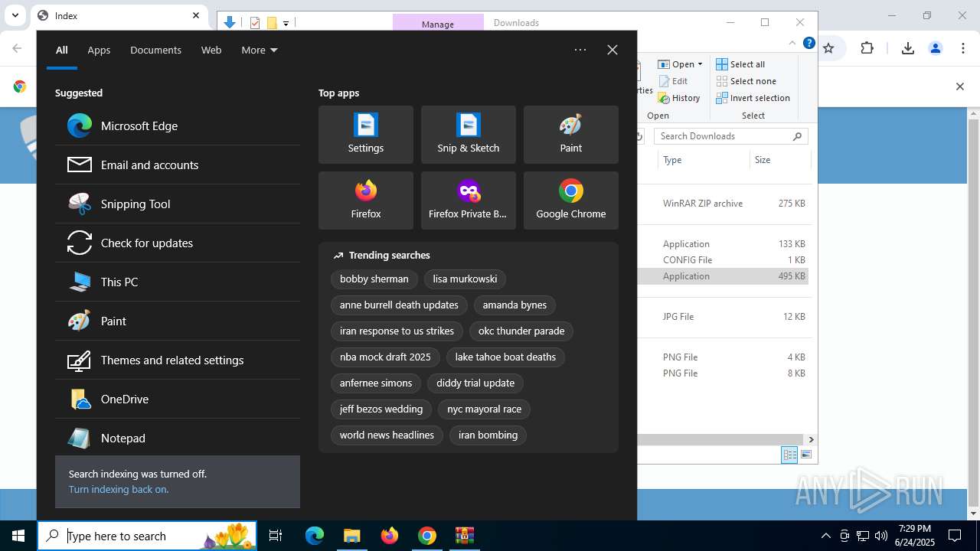Image resolution: width=980 pixels, height=551 pixels.
Task: Search trending topic diddy trial update
Action: [x=475, y=383]
